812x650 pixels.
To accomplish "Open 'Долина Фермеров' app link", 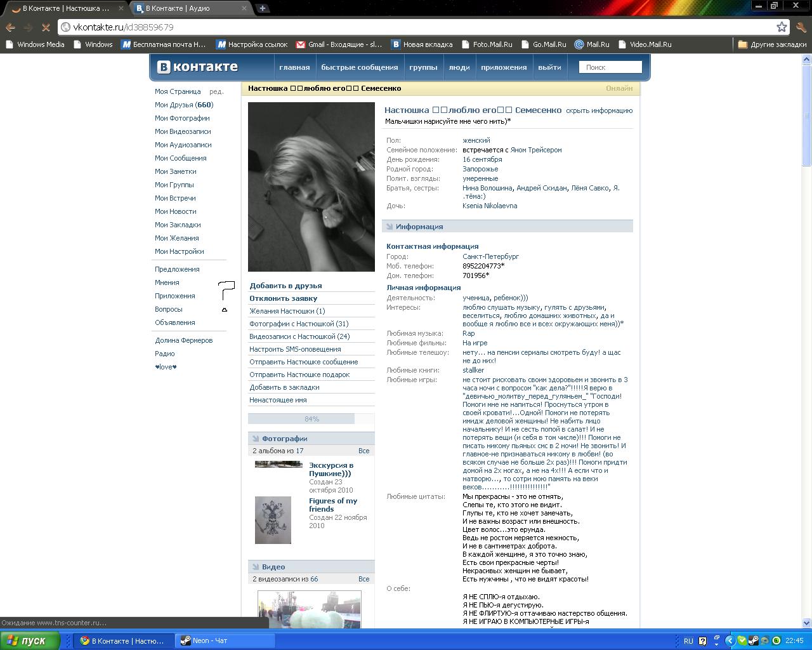I will point(184,340).
